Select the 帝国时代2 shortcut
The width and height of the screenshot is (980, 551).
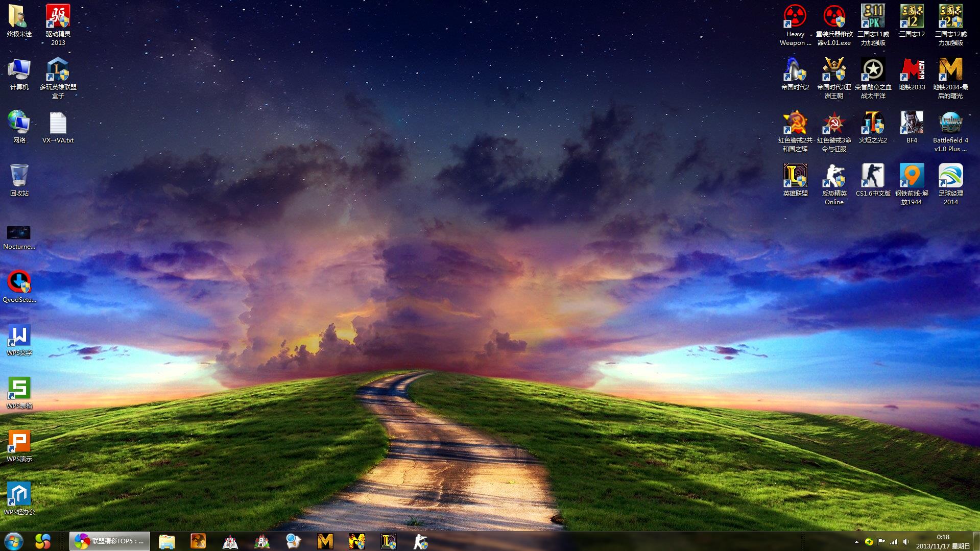point(795,74)
